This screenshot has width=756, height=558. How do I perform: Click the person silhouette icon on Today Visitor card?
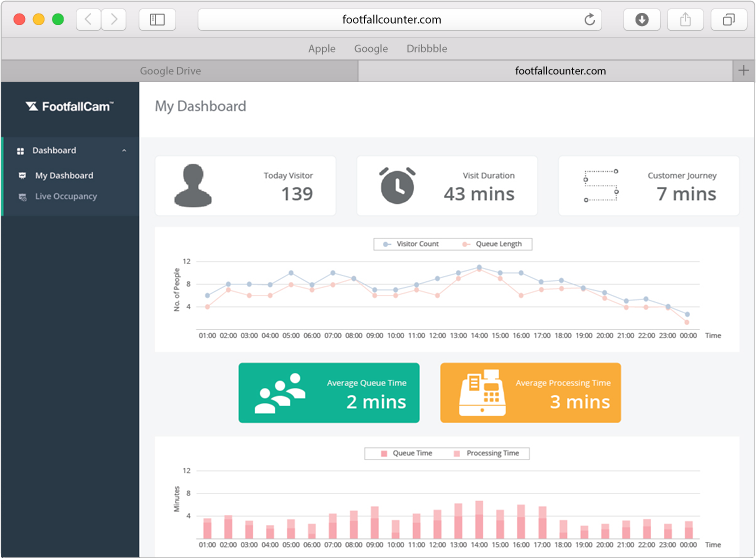coord(193,186)
